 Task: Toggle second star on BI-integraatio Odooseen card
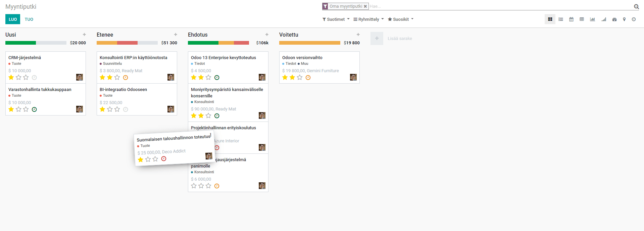[x=110, y=109]
